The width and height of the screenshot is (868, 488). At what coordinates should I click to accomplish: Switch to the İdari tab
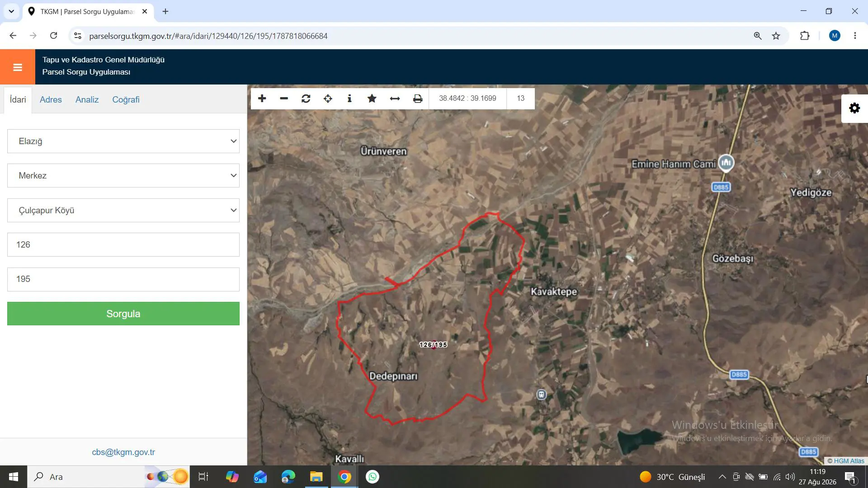point(18,99)
